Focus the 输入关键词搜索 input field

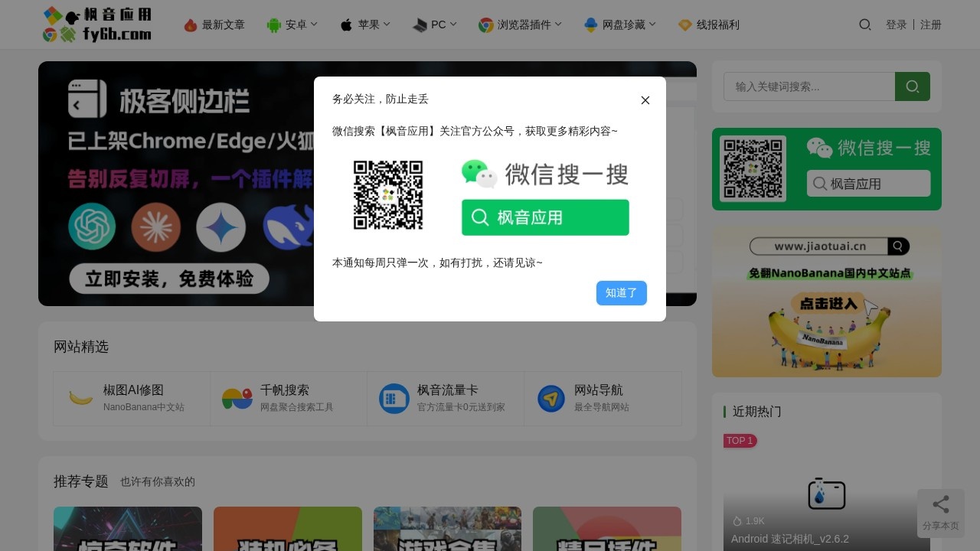click(809, 86)
